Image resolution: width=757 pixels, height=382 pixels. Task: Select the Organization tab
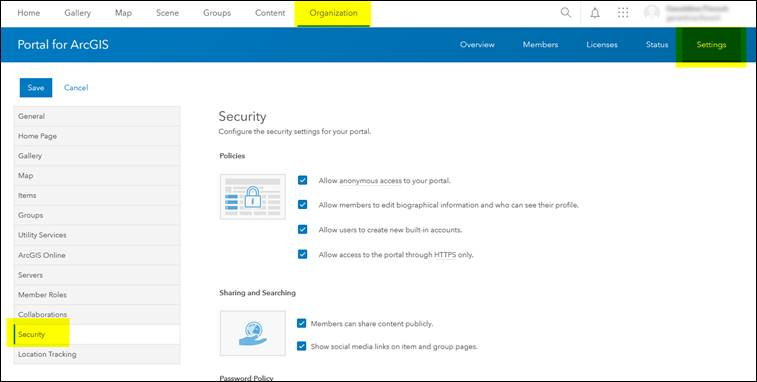coord(334,13)
